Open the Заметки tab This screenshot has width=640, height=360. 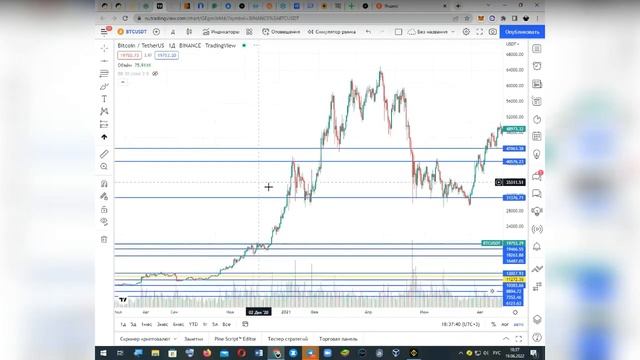coord(193,339)
